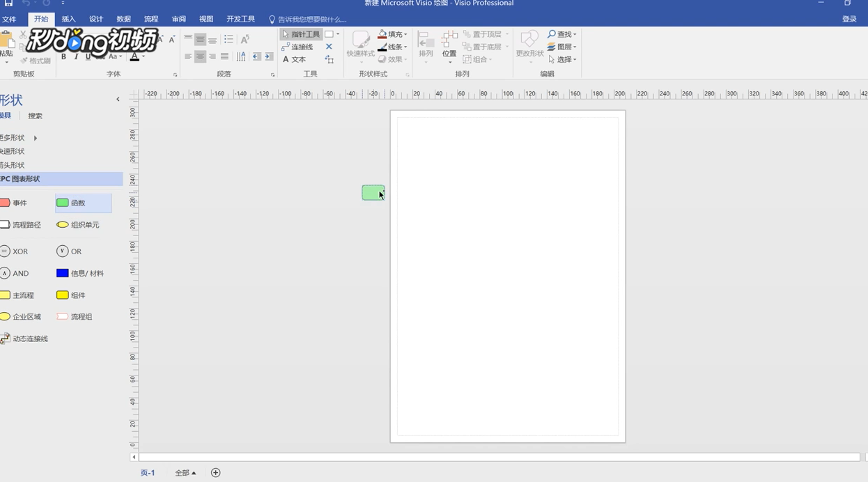Justify paragraph text
Screen dimensions: 868x482
[224, 56]
